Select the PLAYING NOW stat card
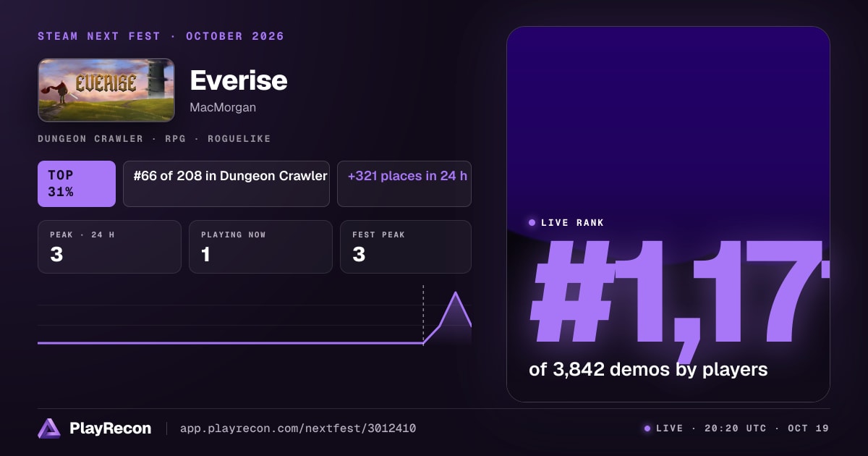This screenshot has width=868, height=456. [260, 247]
